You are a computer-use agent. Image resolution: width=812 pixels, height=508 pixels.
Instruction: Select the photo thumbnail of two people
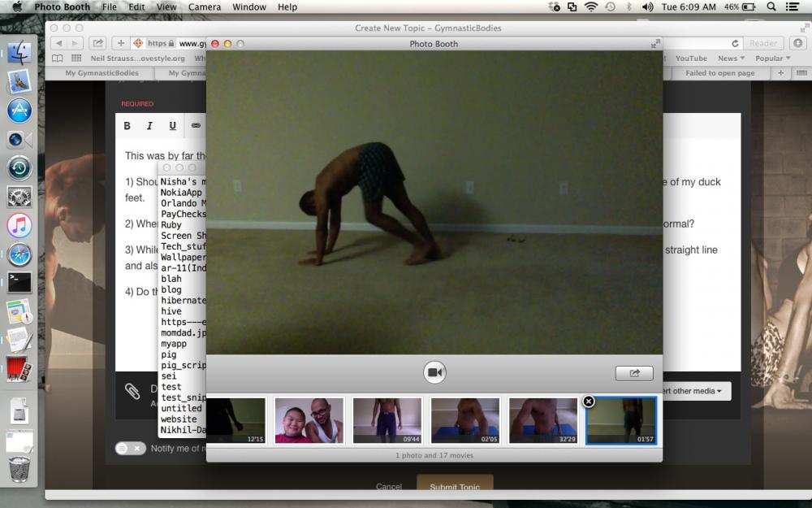tap(309, 420)
